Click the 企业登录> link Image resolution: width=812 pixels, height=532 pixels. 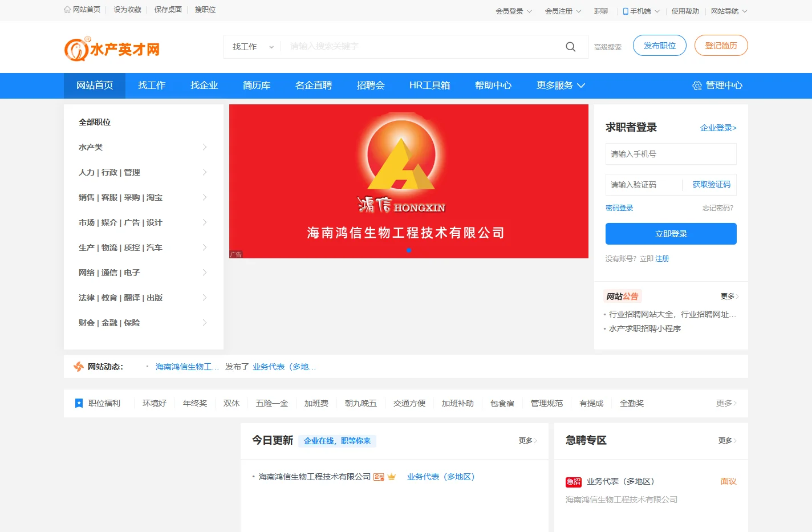718,128
